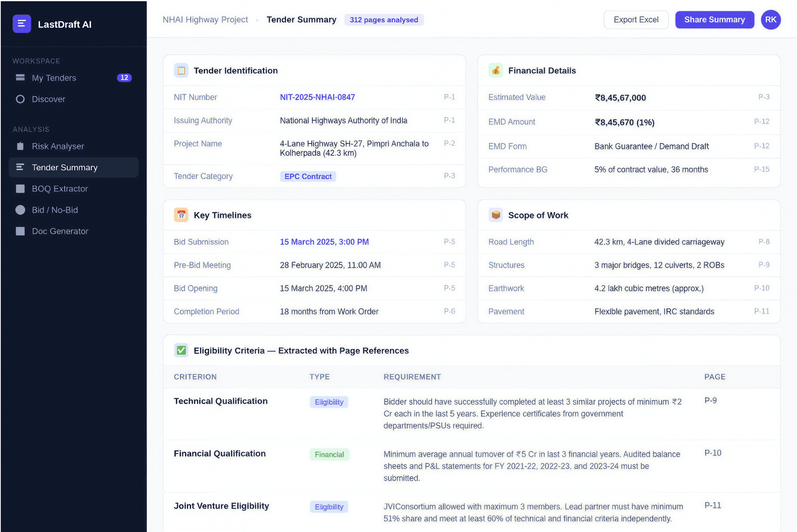
Task: Click the My Tenders badge showing 12
Action: point(124,78)
